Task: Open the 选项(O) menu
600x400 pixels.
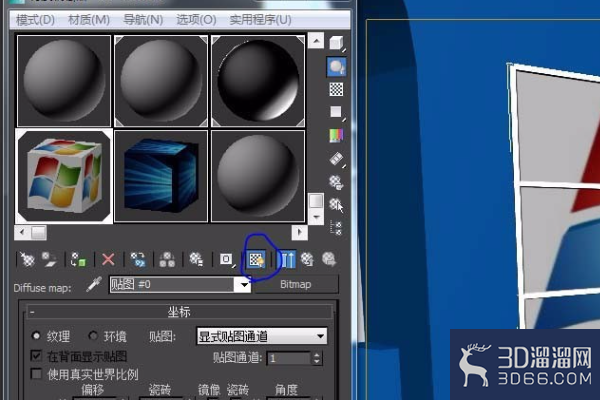Action: click(x=196, y=20)
